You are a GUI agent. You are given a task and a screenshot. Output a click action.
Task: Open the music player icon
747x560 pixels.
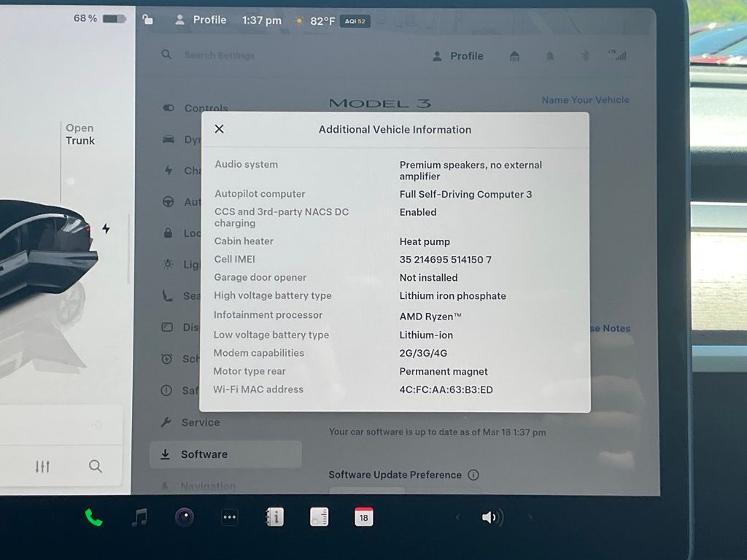[139, 518]
